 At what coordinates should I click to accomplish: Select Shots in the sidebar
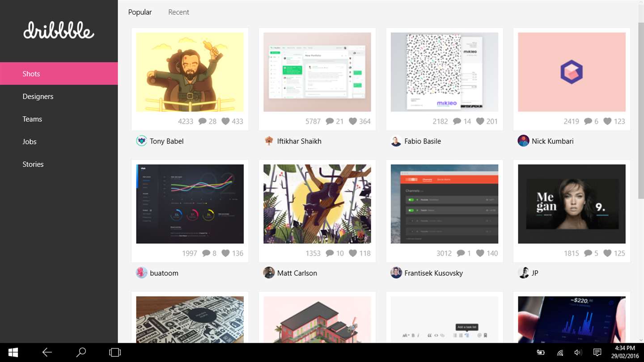(x=59, y=74)
